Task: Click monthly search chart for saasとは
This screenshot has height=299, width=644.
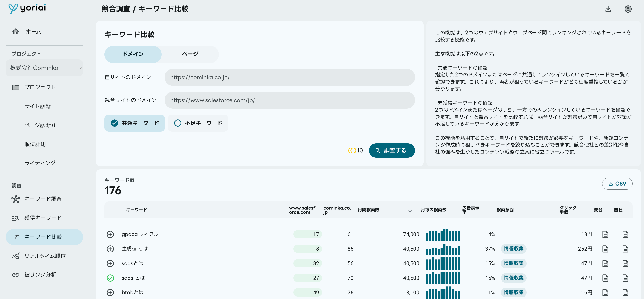Action: [x=443, y=263]
